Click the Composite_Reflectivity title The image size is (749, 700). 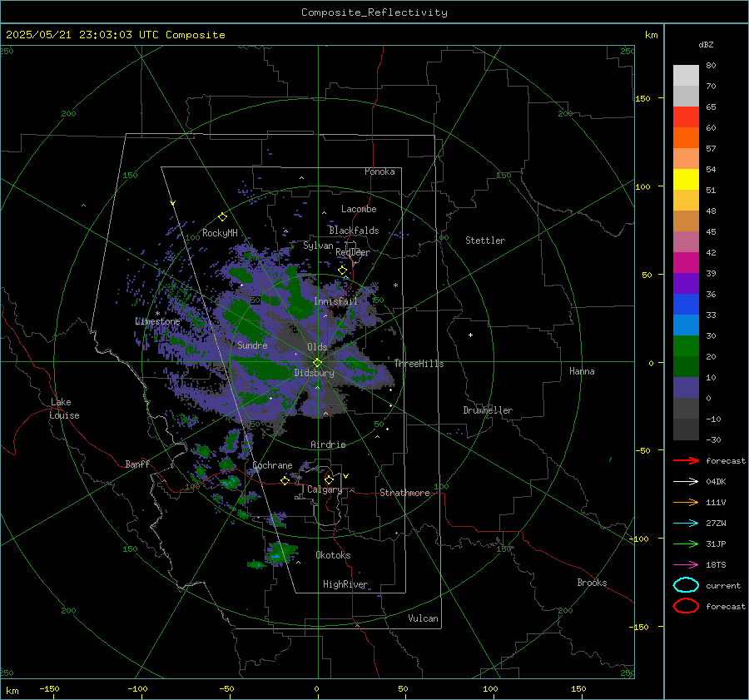pyautogui.click(x=374, y=12)
